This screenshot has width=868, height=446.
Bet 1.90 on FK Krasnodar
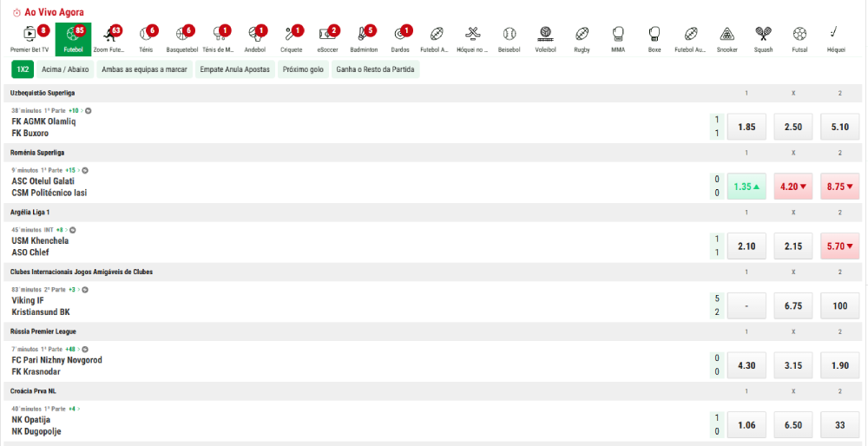pos(839,366)
